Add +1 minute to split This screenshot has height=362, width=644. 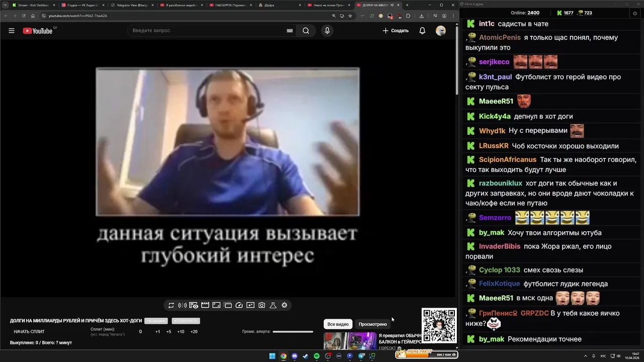point(157,331)
